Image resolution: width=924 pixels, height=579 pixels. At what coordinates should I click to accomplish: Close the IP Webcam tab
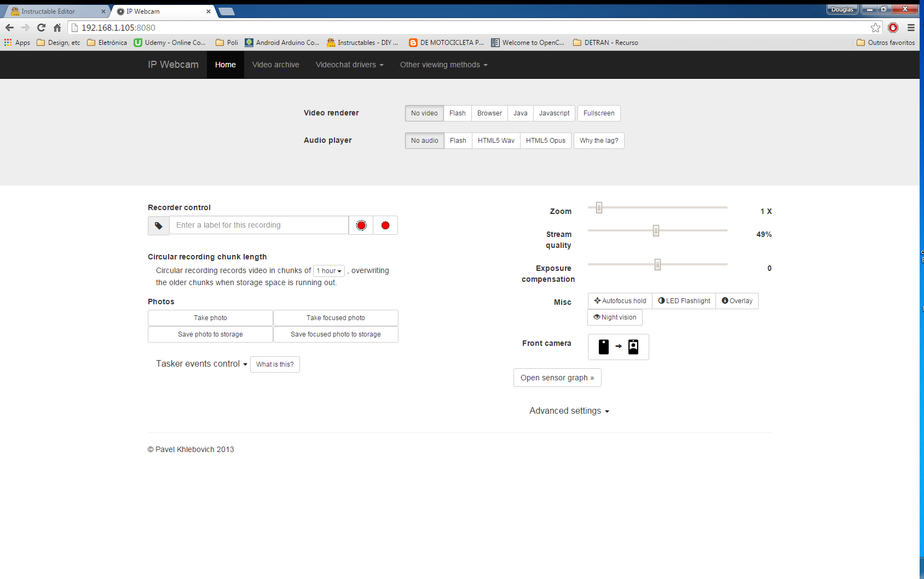(209, 11)
